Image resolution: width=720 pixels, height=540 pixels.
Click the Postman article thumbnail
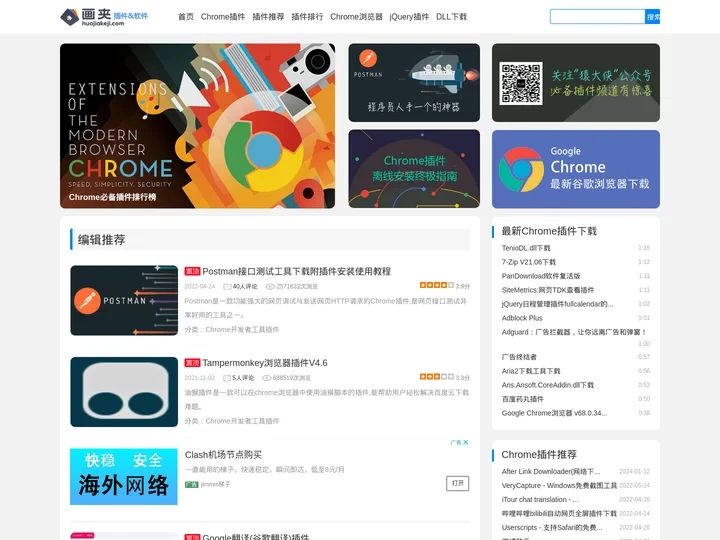click(x=124, y=300)
